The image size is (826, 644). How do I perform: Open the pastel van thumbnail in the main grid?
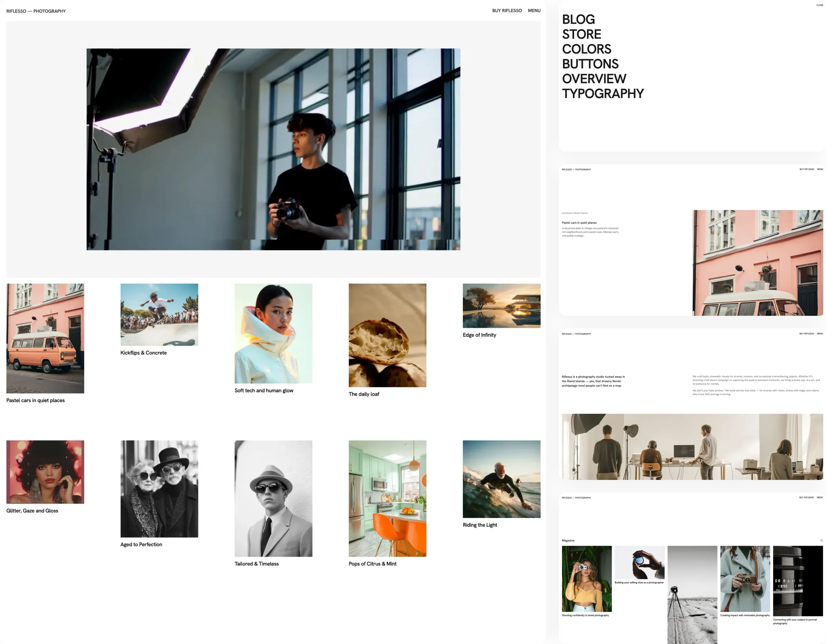point(45,338)
